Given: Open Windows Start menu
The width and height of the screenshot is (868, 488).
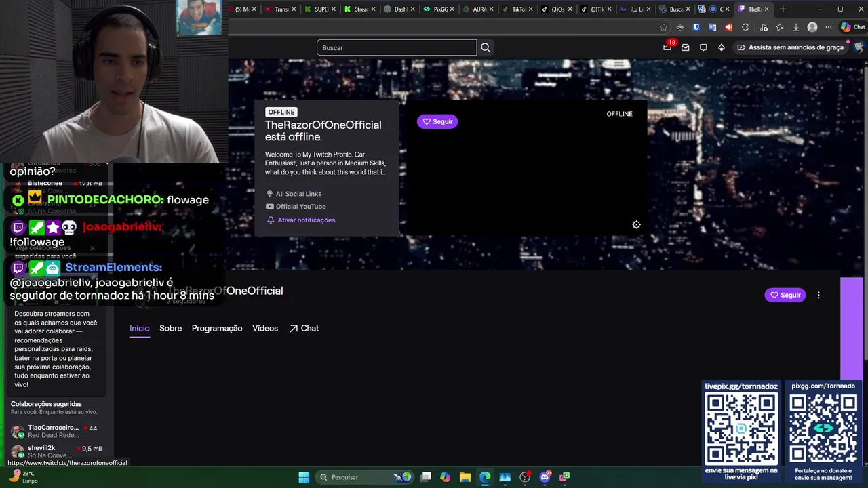Looking at the screenshot, I should pyautogui.click(x=304, y=477).
